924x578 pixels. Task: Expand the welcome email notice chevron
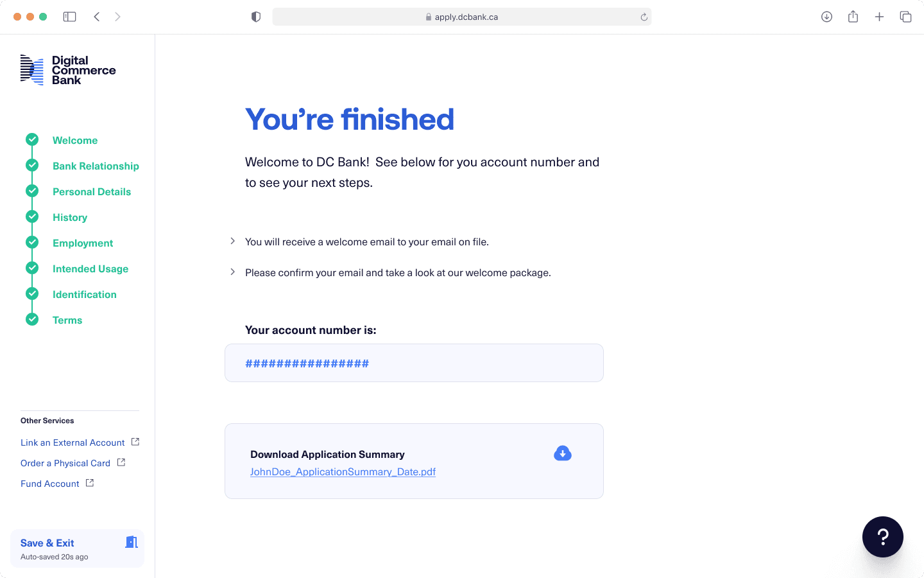(232, 241)
